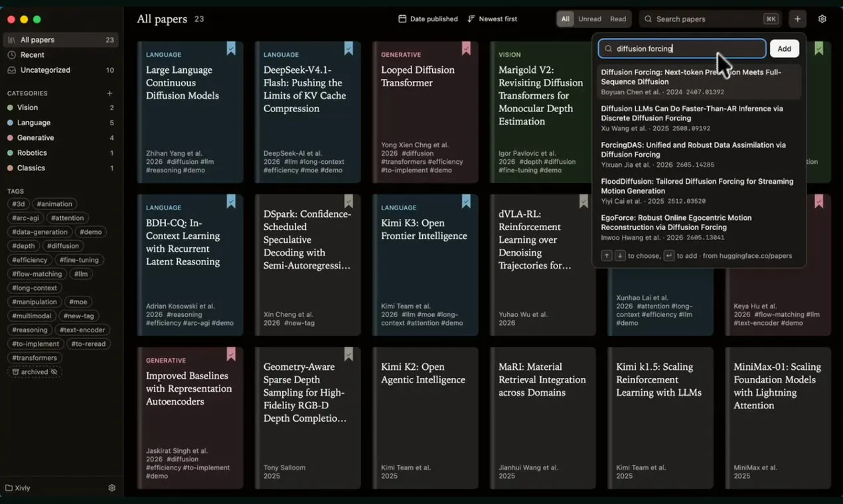Viewport: 843px width, 504px height.
Task: Select the EgoForce search result
Action: [699, 227]
